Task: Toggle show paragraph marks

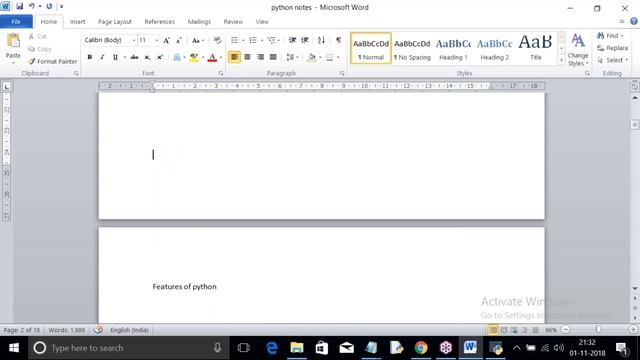Action: [338, 40]
